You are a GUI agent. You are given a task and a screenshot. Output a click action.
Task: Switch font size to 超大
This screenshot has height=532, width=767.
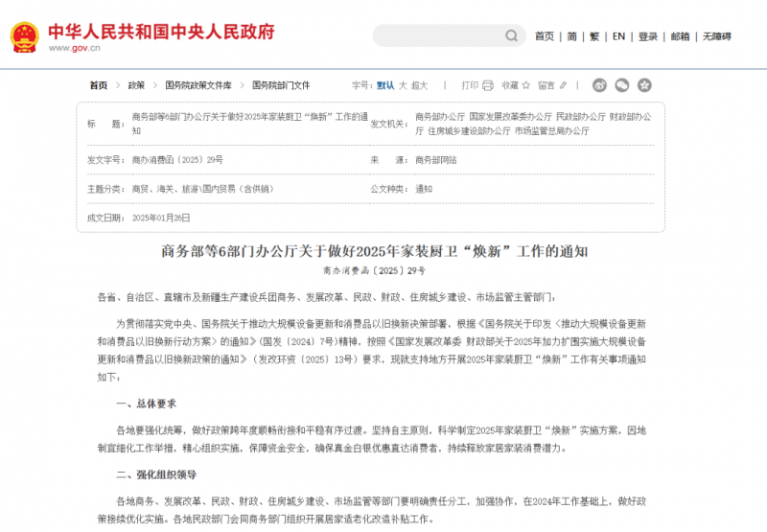[x=420, y=85]
